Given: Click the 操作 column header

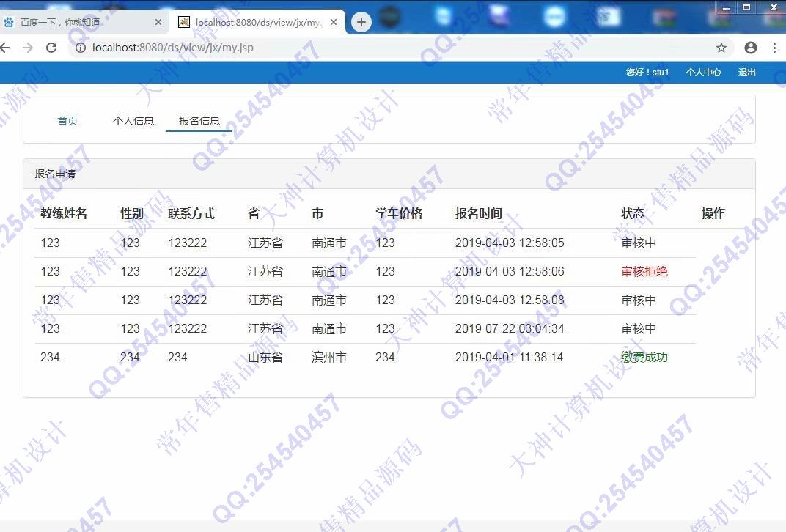Looking at the screenshot, I should pyautogui.click(x=713, y=213).
